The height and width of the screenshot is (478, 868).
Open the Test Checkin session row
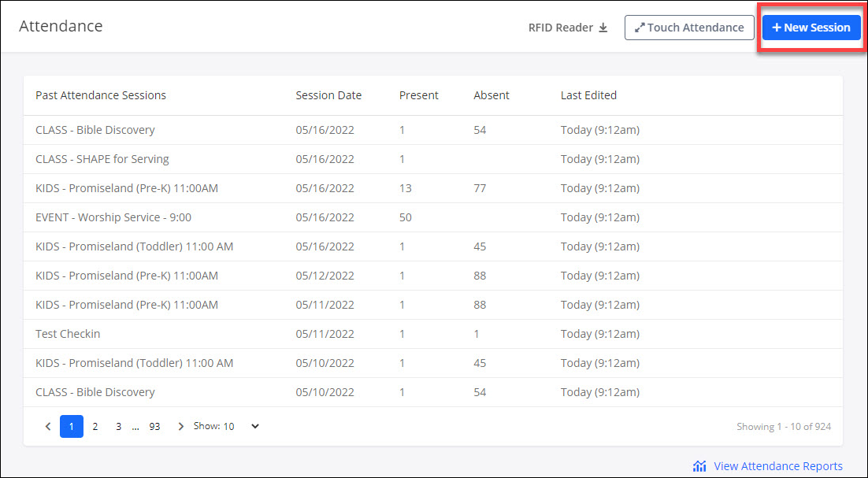[68, 334]
